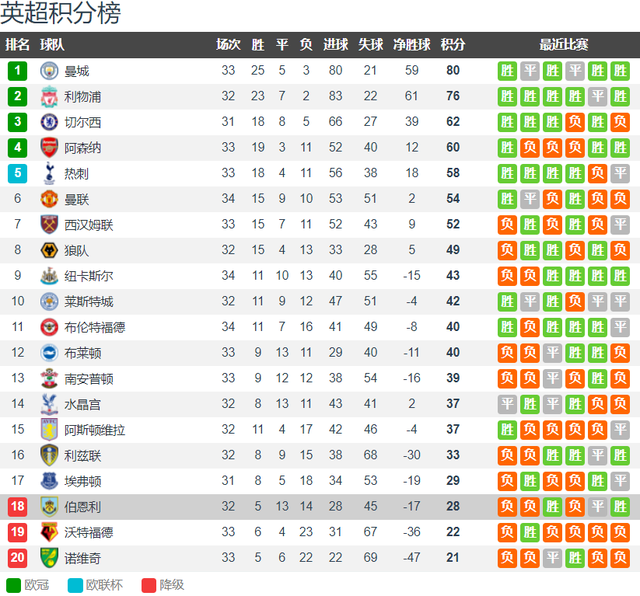Click the 进球 column header
Viewport: 640px width, 596px height.
(336, 44)
